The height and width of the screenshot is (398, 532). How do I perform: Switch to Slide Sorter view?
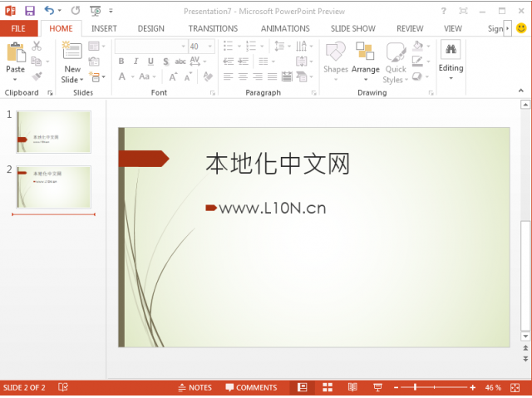(328, 387)
